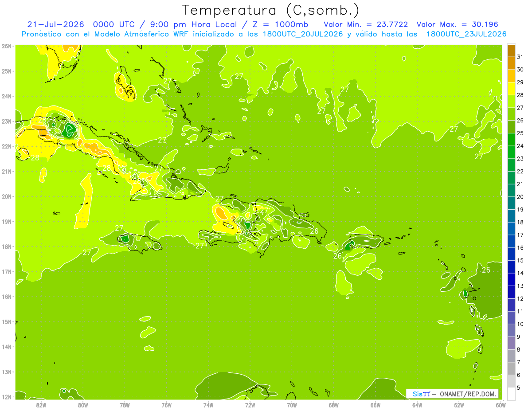
Task: Click the "21N" latitude label
Action: click(7, 171)
